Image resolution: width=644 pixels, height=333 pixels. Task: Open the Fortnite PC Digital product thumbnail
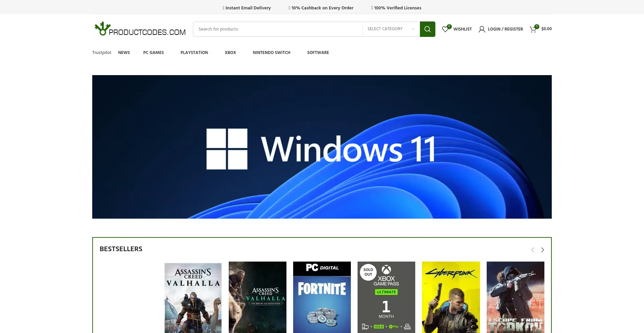322,297
